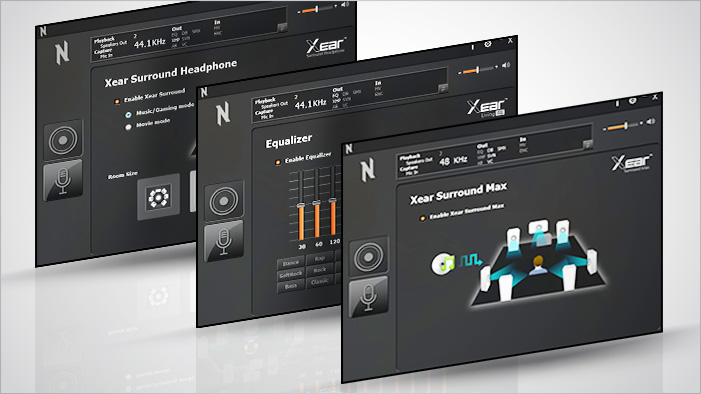The width and height of the screenshot is (701, 394).
Task: Expand status panel in Surround Max window
Action: coord(588,144)
